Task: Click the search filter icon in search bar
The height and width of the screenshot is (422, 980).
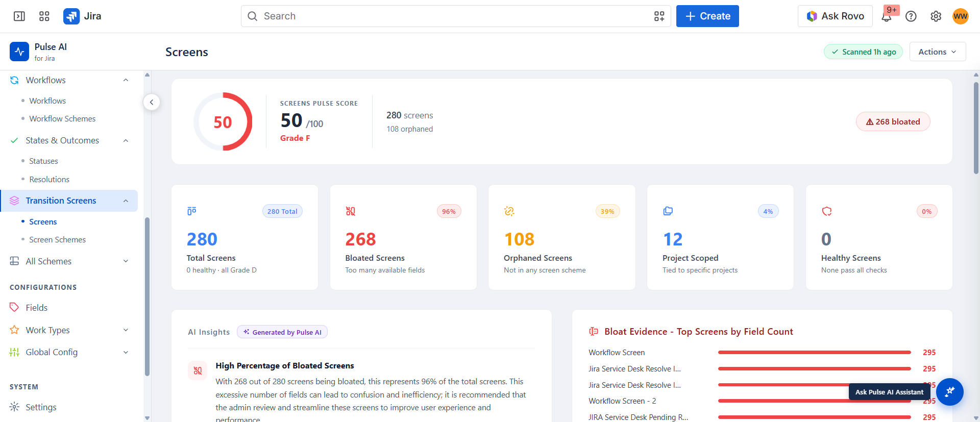Action: point(659,16)
